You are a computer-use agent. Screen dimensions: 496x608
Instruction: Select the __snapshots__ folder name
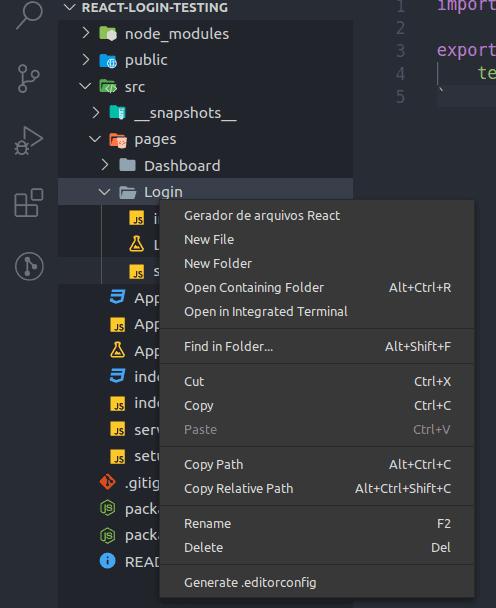(x=185, y=113)
